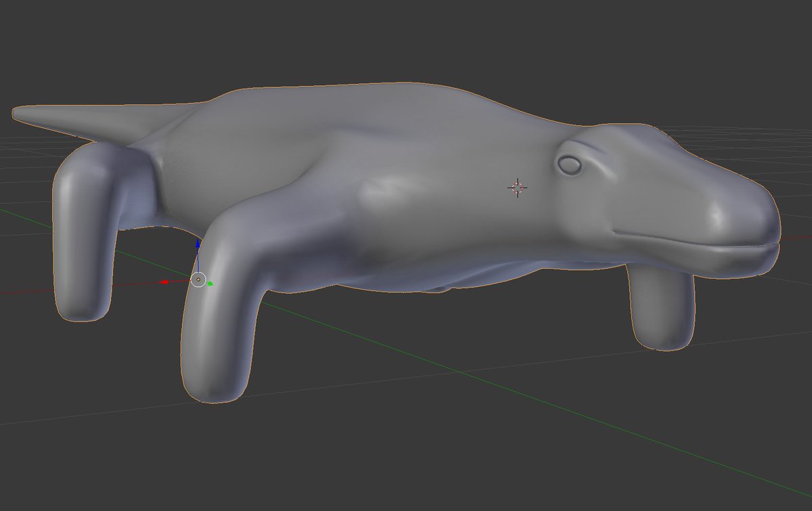Select the green Y-axis handle of the gizmo
812x511 pixels.
pos(210,284)
